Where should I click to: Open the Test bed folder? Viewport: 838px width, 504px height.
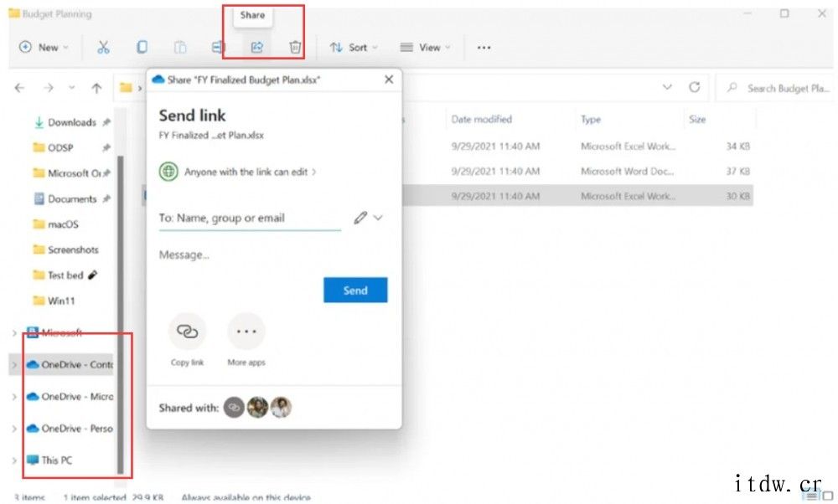coord(65,275)
